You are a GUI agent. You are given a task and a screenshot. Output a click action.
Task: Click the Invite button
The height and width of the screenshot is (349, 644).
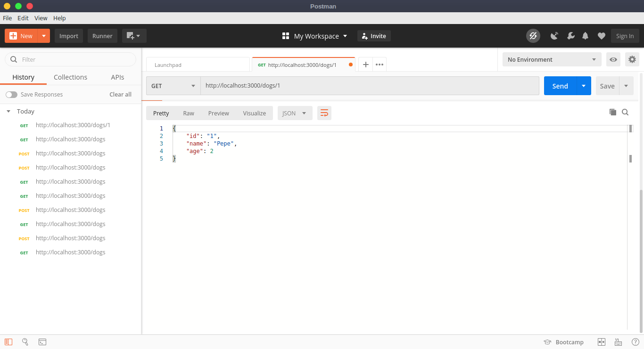click(x=374, y=36)
